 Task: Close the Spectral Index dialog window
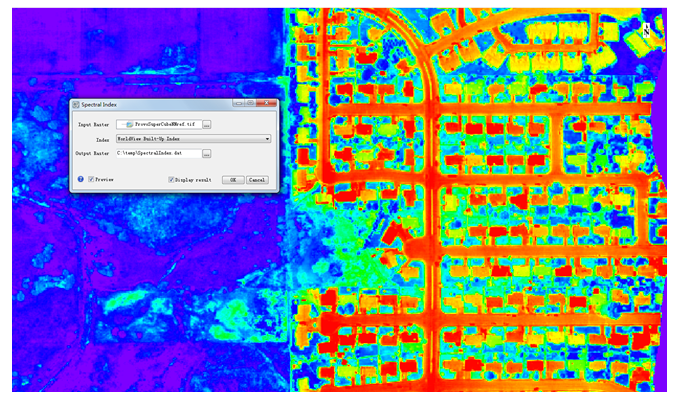pos(266,103)
